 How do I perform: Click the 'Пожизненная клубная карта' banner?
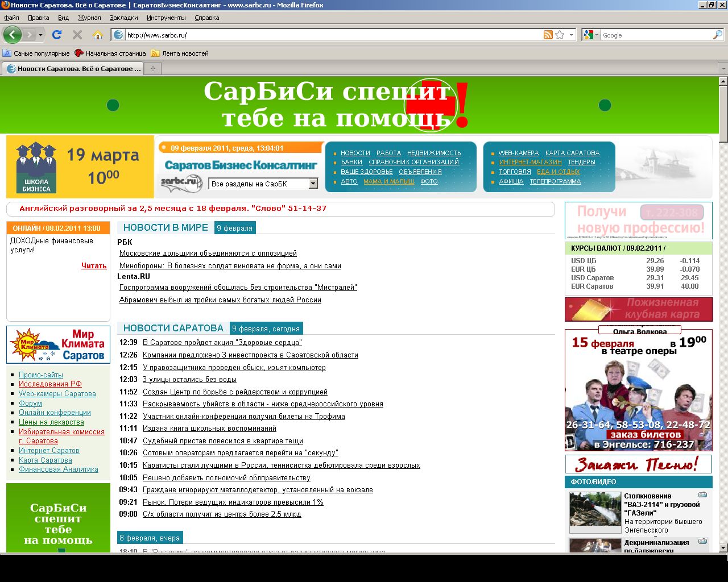pos(638,309)
